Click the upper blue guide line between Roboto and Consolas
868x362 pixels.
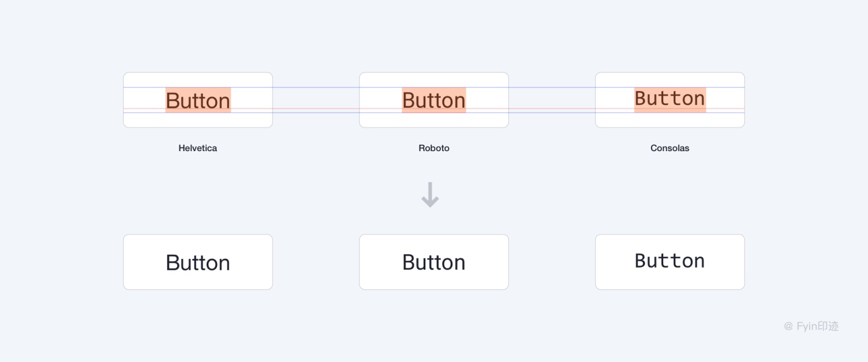(x=552, y=87)
